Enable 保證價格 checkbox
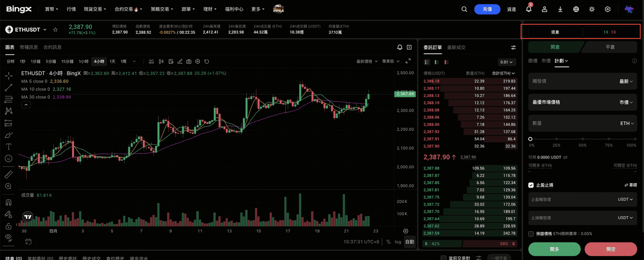Viewport: 644px width, 260px height. [x=531, y=234]
